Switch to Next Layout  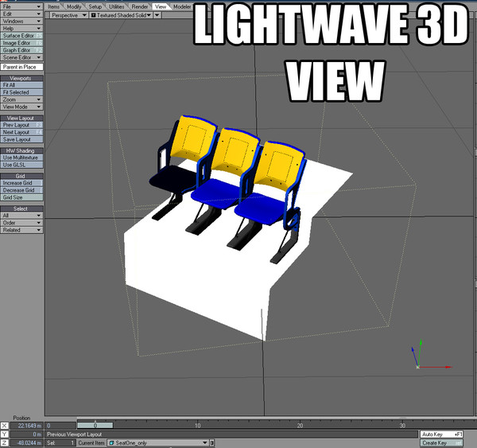coord(21,132)
